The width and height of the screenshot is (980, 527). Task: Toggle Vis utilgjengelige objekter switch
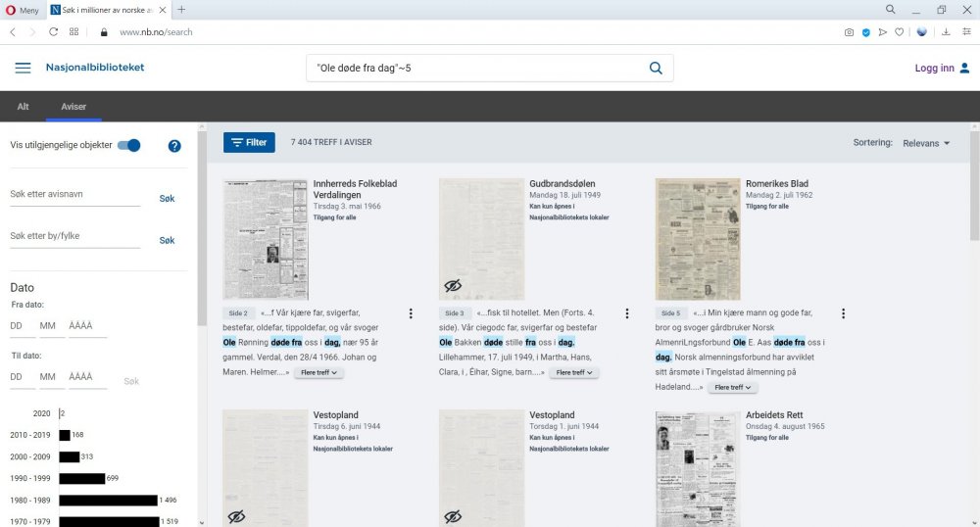pos(129,146)
